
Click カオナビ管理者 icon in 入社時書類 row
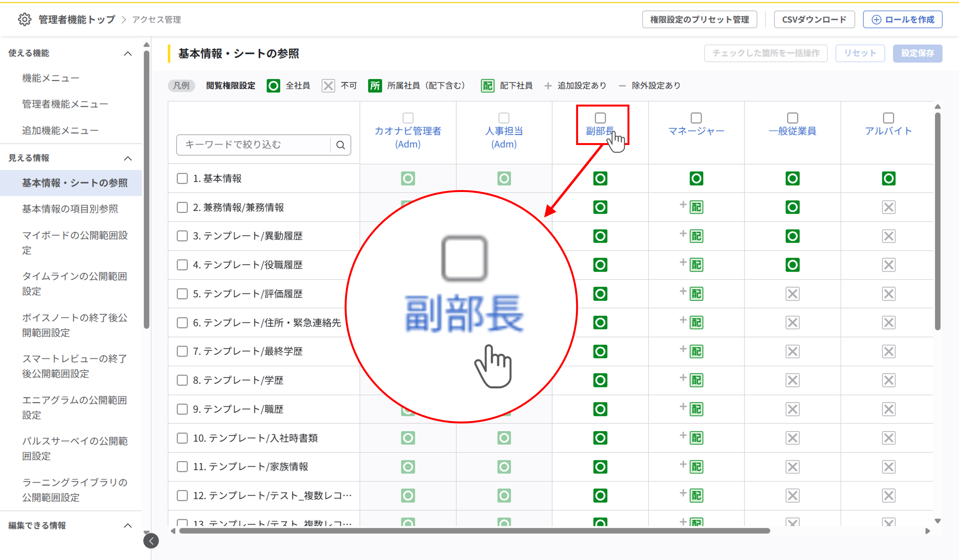408,438
